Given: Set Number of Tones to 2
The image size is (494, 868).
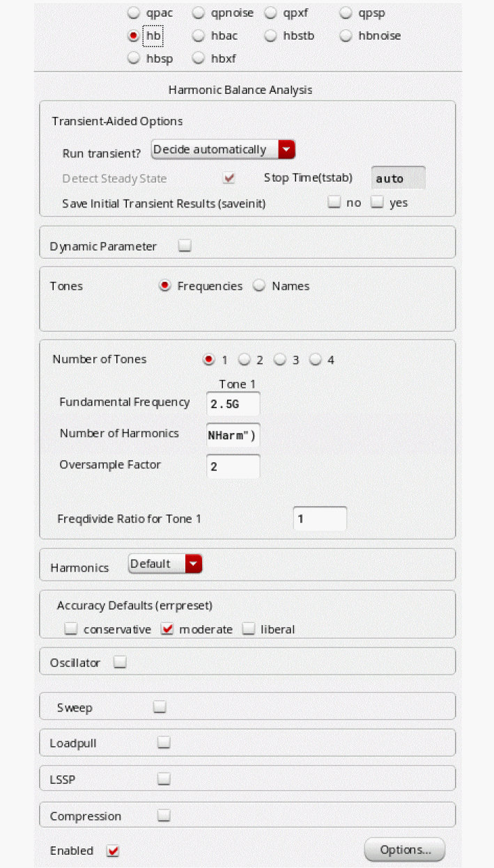Looking at the screenshot, I should pos(245,360).
